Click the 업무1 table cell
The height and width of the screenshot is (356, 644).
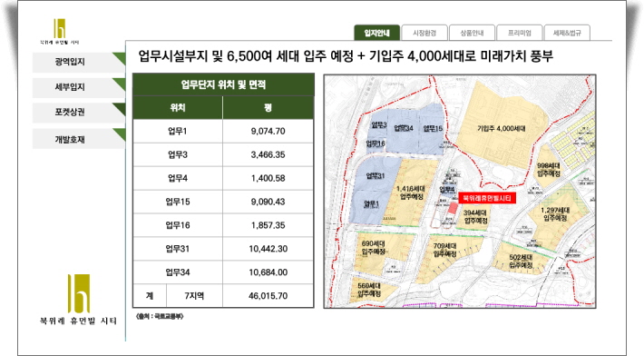coord(178,131)
